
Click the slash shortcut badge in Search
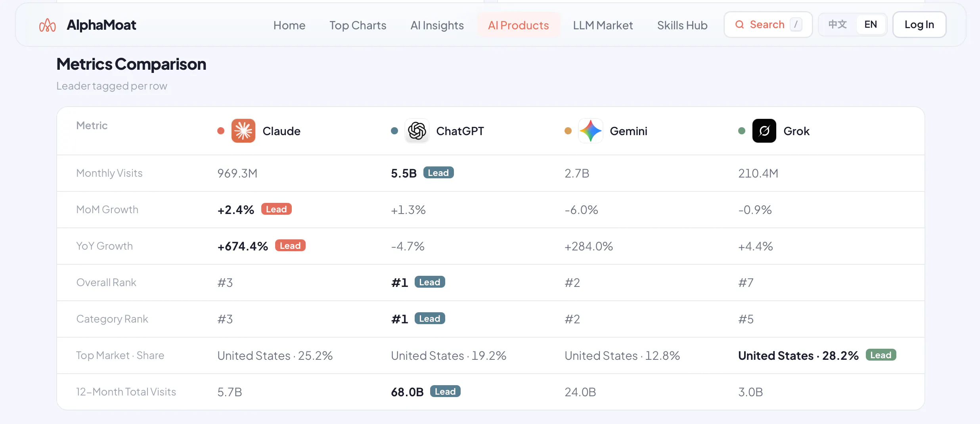tap(796, 25)
